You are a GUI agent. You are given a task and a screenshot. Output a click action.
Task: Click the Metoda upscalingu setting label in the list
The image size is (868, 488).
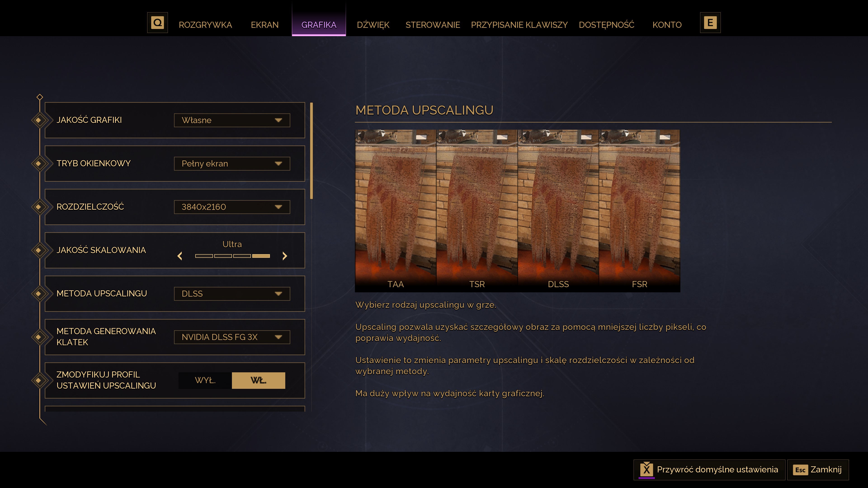[x=101, y=293]
